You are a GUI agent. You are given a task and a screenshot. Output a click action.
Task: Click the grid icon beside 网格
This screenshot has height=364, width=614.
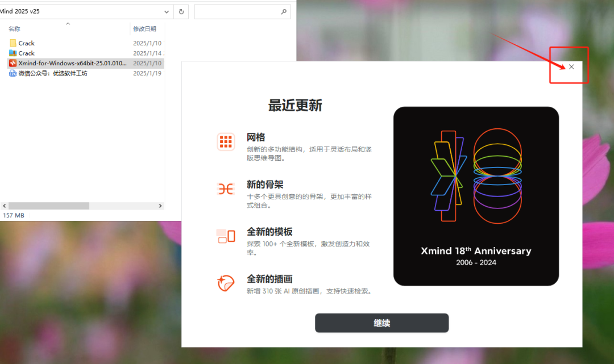[226, 141]
